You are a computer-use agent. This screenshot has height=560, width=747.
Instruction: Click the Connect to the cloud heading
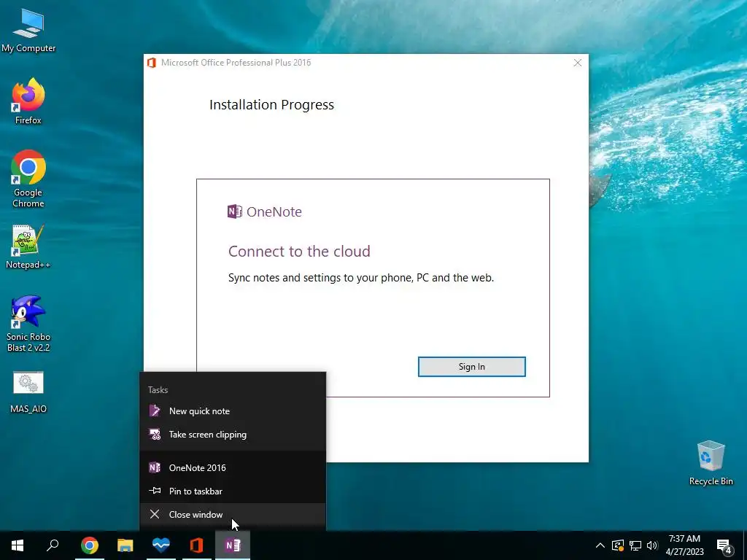point(299,251)
